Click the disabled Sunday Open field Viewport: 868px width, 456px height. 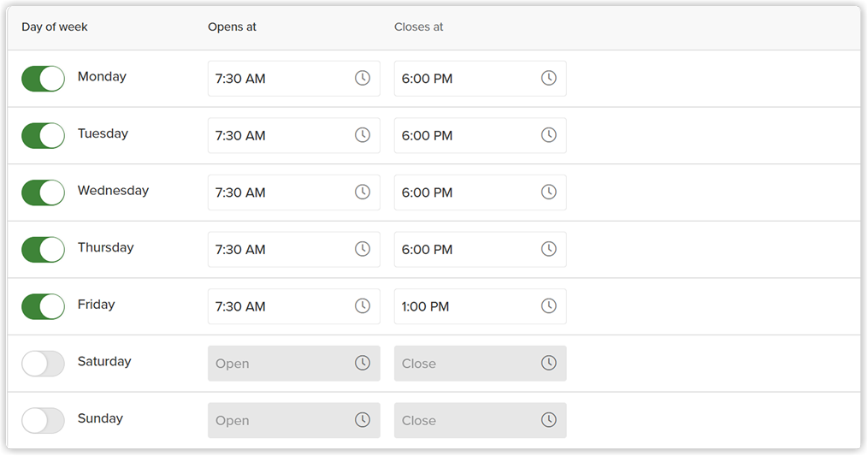(294, 421)
